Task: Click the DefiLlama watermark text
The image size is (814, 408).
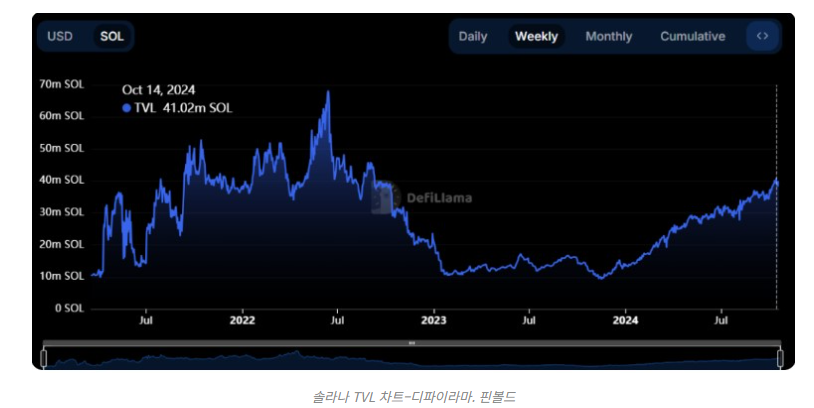Action: 439,197
